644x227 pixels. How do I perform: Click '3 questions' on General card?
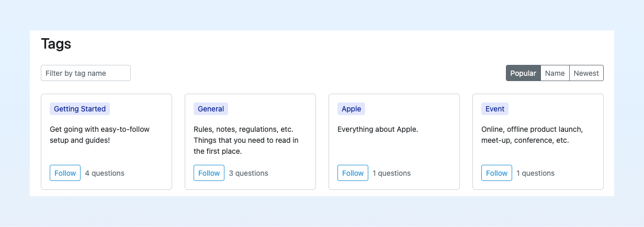(248, 173)
